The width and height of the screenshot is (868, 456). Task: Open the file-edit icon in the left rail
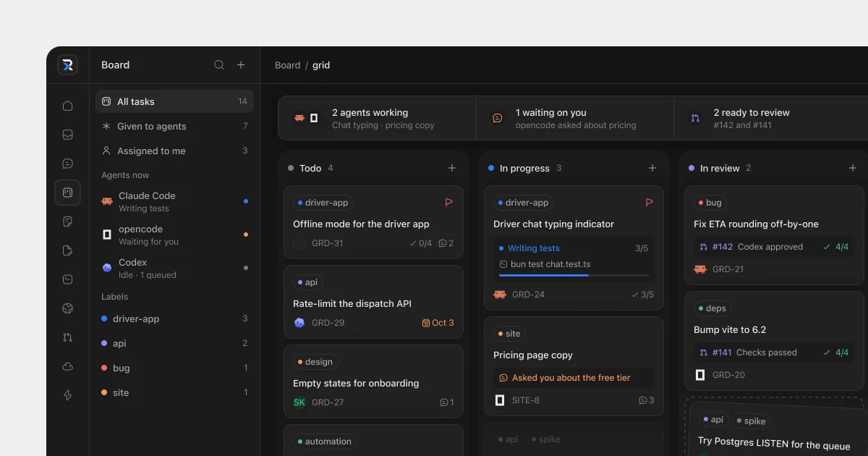tap(67, 250)
